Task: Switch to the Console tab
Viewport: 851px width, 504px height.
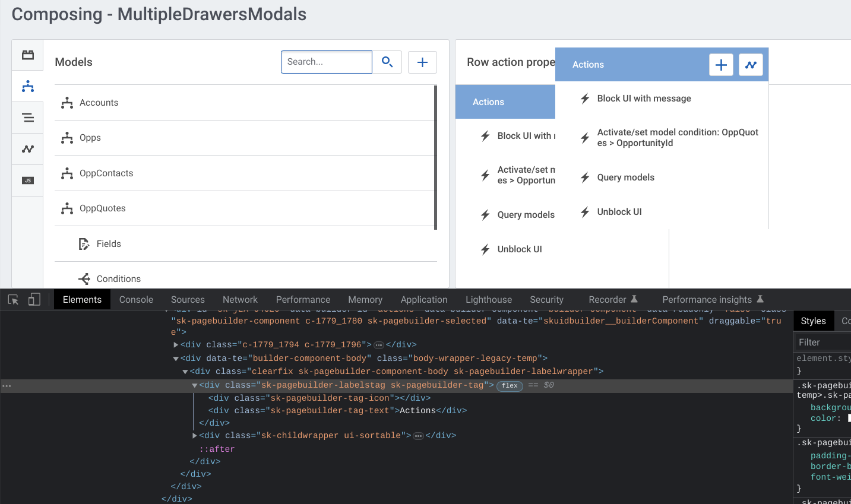Action: pos(136,300)
